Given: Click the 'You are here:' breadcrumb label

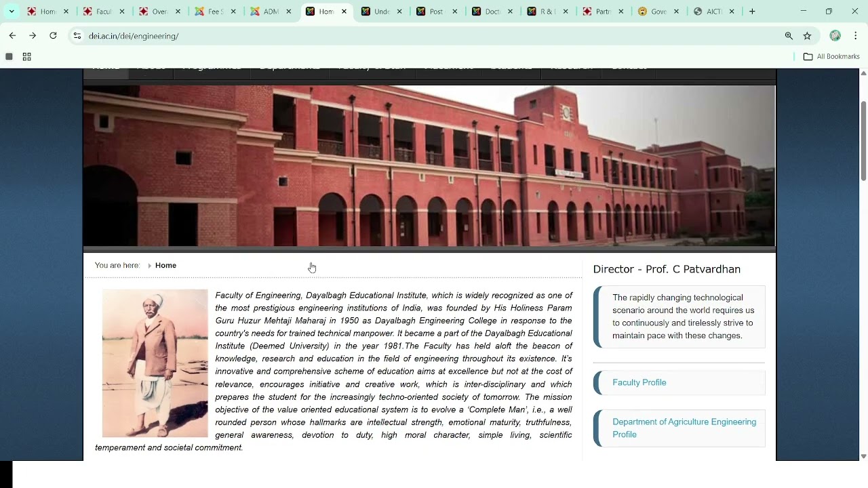Looking at the screenshot, I should click(117, 266).
